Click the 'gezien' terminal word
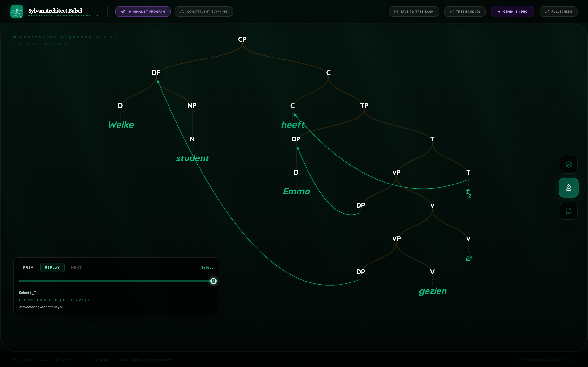This screenshot has width=588, height=367. (433, 291)
